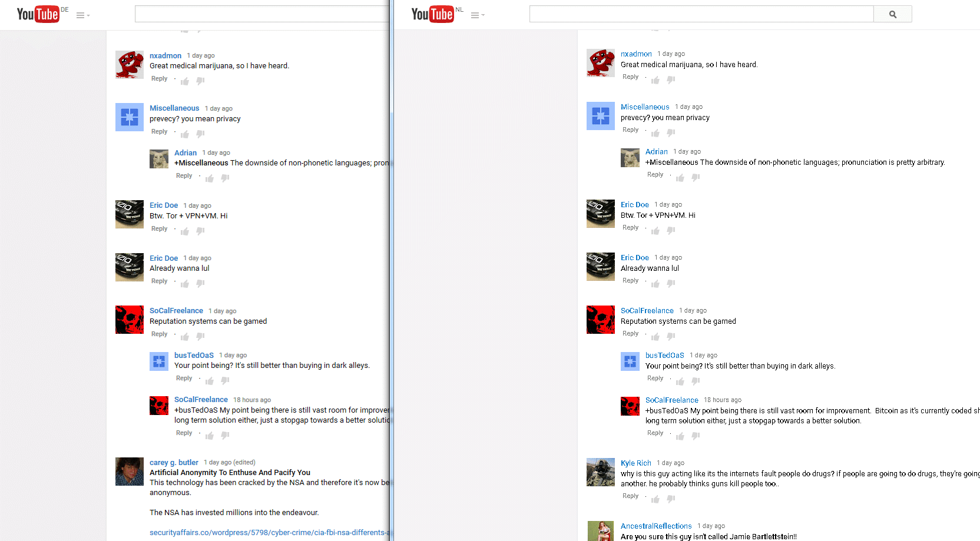Expand guide menu beside the YouTube NL logo
Screen dimensions: 980x541
[x=477, y=15]
